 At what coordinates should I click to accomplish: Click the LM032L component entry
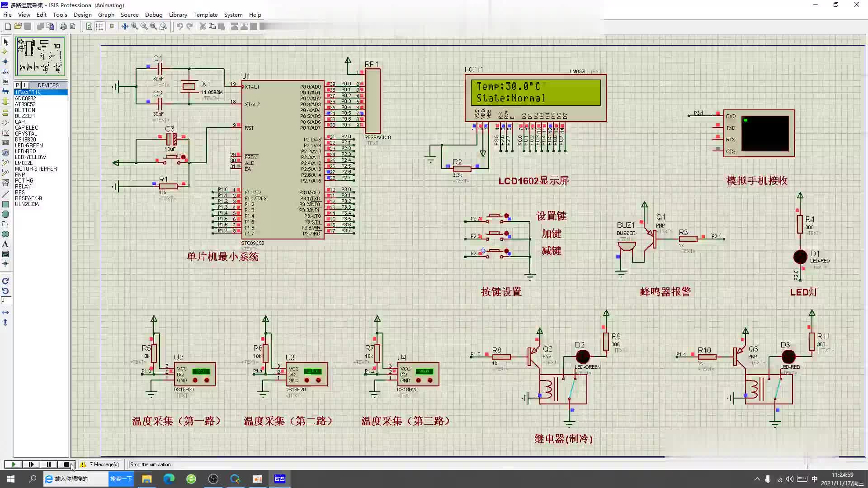pyautogui.click(x=24, y=163)
